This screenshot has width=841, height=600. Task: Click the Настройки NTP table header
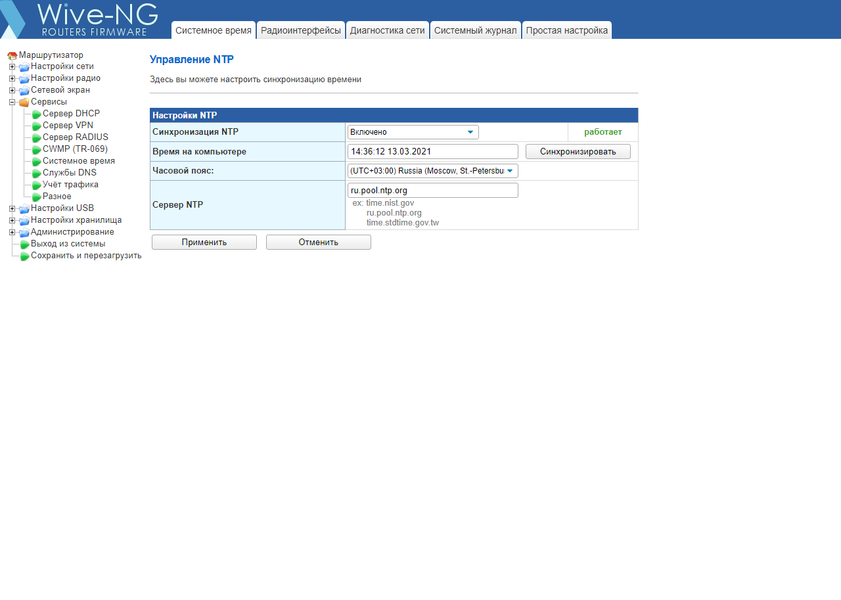click(x=394, y=115)
